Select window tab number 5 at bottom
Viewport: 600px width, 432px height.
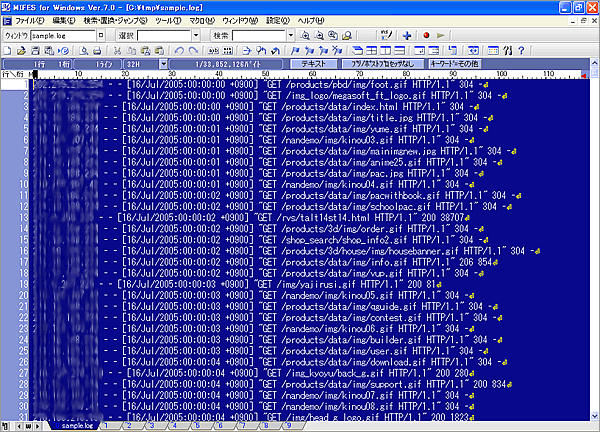[197, 425]
